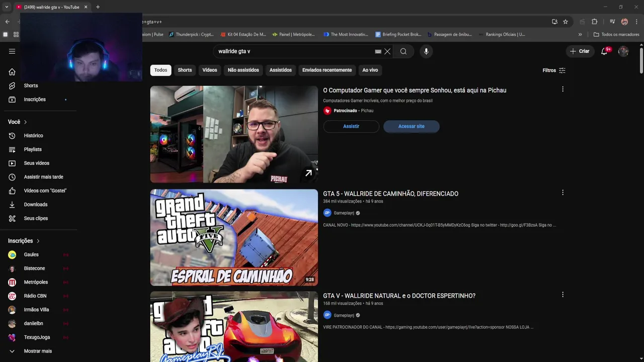Click the Criar button
Image resolution: width=644 pixels, height=362 pixels.
[x=579, y=51]
